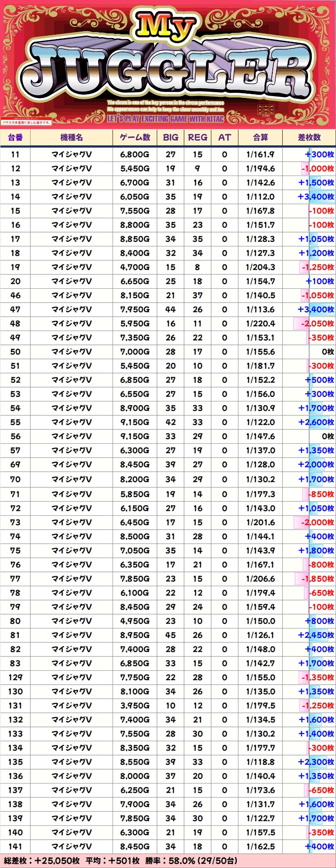Click the 総差枚 +25,050枚 summary text
336x868 pixels.
tap(42, 861)
